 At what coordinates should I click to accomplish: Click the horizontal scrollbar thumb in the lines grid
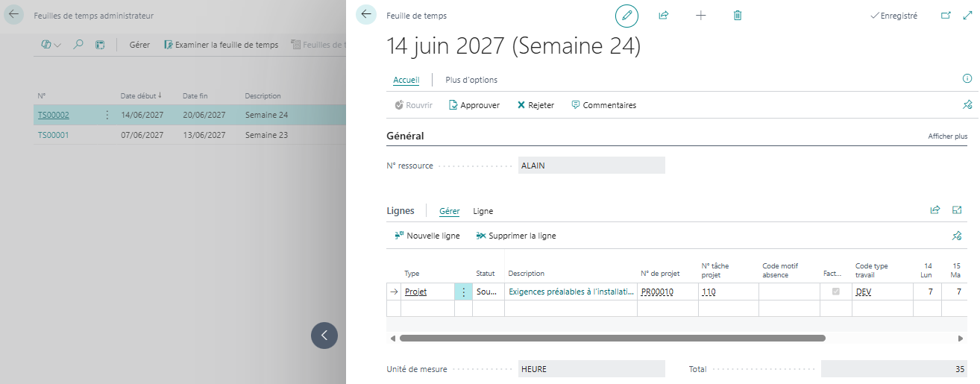click(x=612, y=338)
